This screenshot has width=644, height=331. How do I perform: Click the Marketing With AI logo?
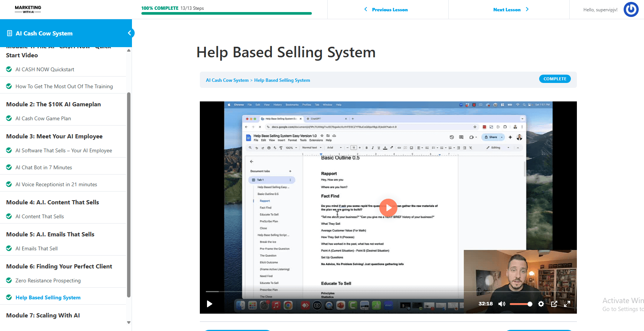(x=28, y=9)
